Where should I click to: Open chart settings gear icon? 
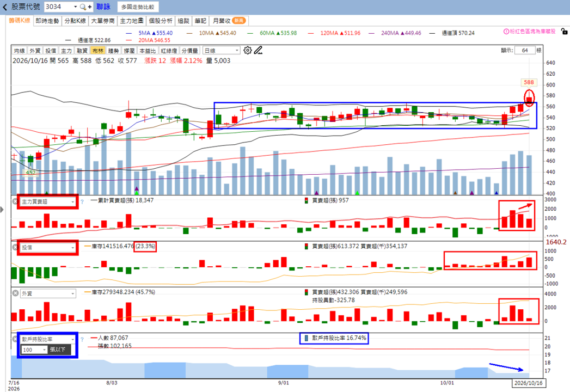pos(248,50)
